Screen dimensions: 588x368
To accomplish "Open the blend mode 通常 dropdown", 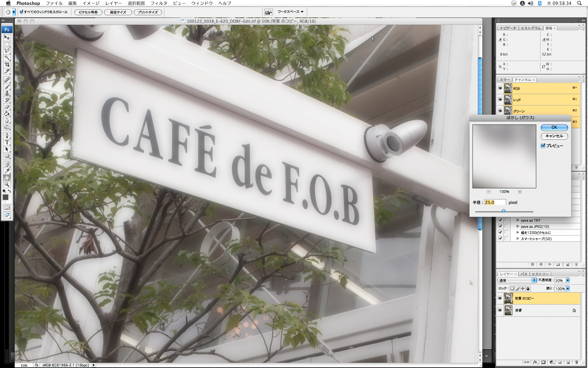I will [517, 280].
